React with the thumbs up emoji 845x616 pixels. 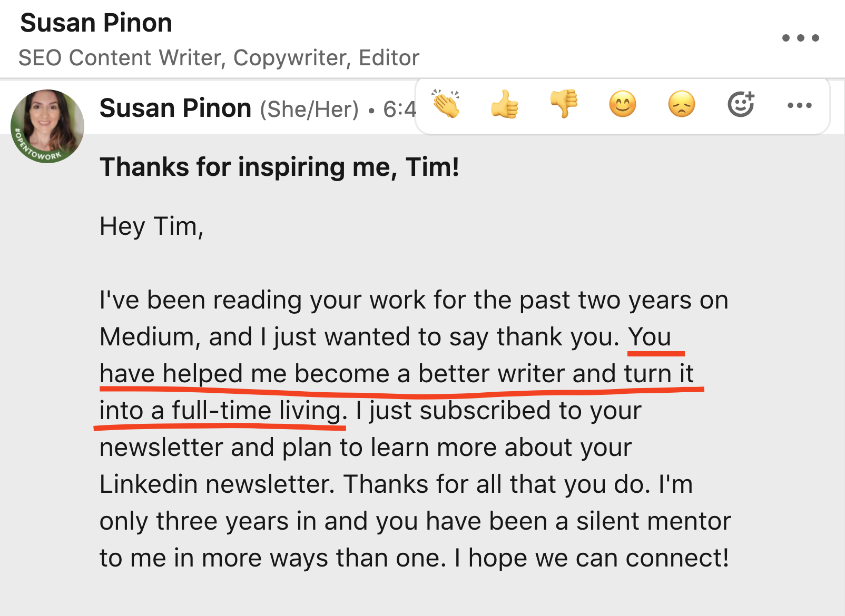(x=505, y=104)
